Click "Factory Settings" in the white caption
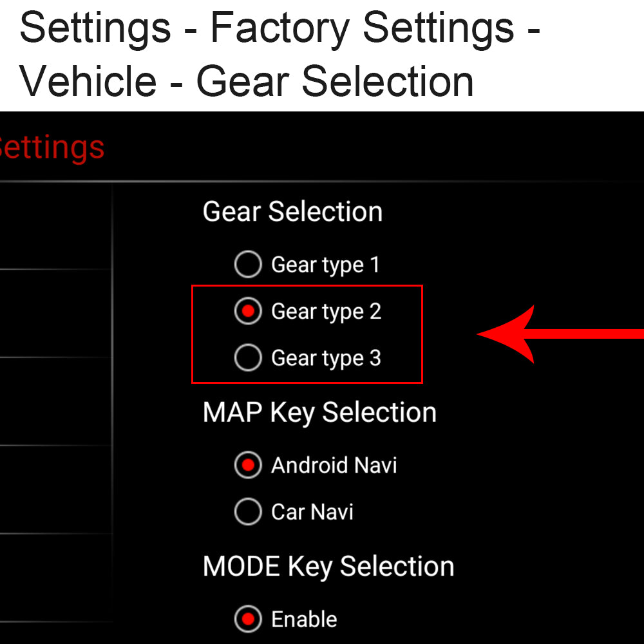 coord(362,27)
